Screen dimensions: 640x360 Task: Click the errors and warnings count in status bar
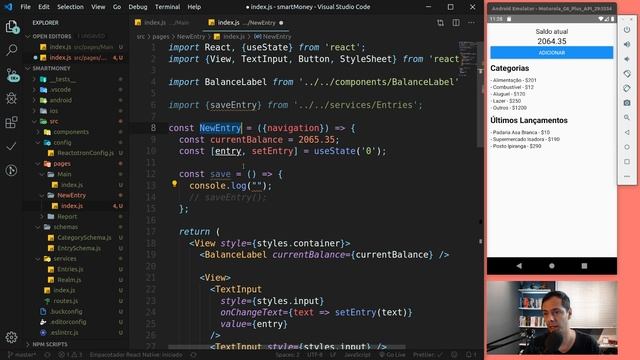[70, 355]
